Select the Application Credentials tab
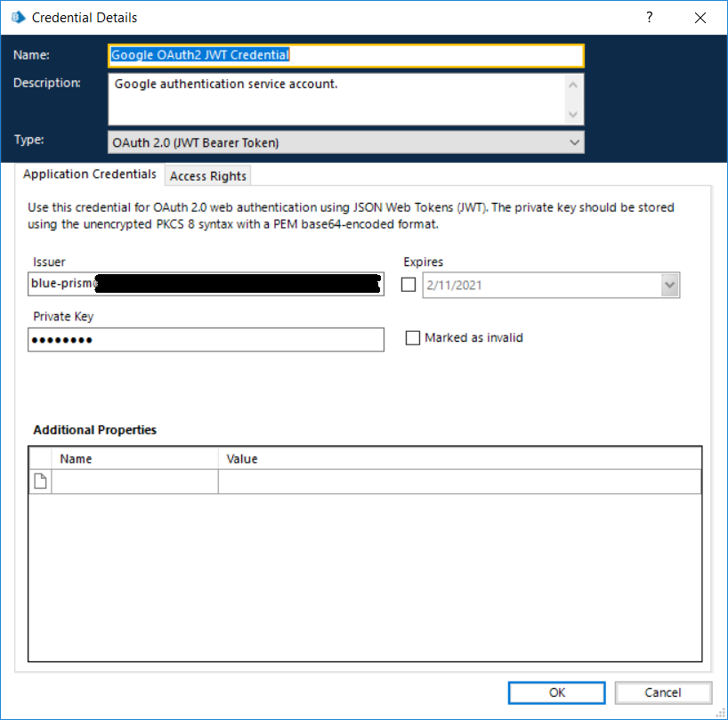728x720 pixels. tap(90, 174)
